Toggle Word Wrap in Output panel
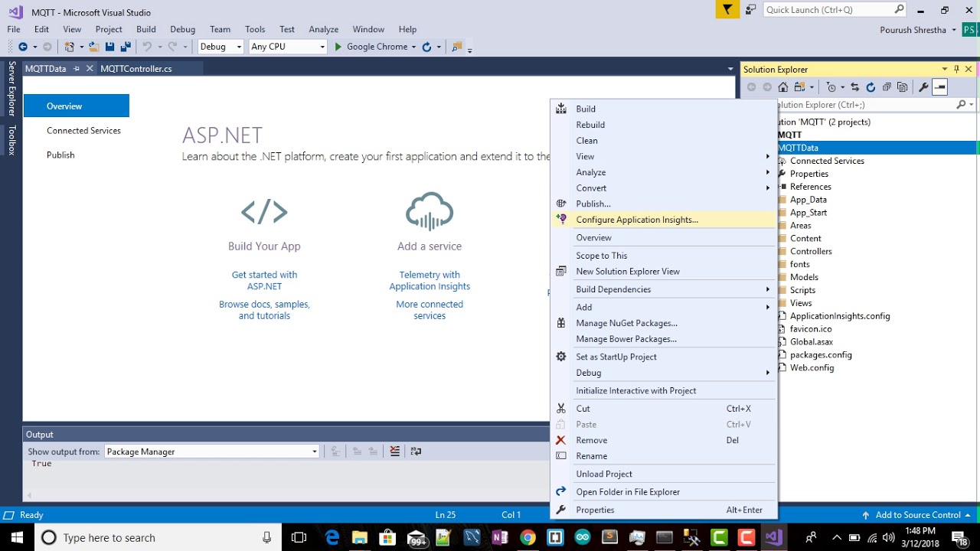This screenshot has height=551, width=980. pyautogui.click(x=416, y=452)
